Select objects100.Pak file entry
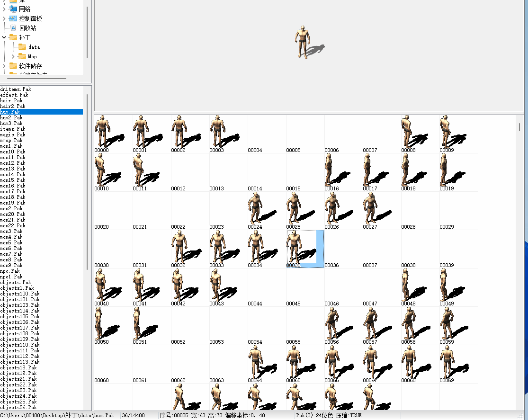 20,294
